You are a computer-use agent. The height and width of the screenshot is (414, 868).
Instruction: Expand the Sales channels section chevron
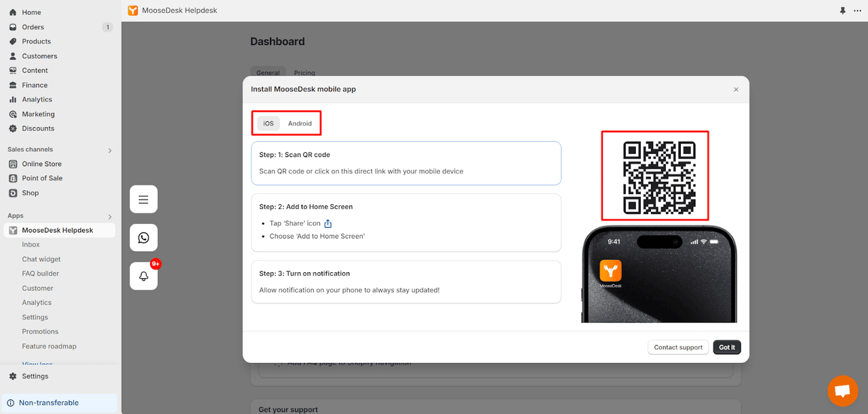[110, 150]
